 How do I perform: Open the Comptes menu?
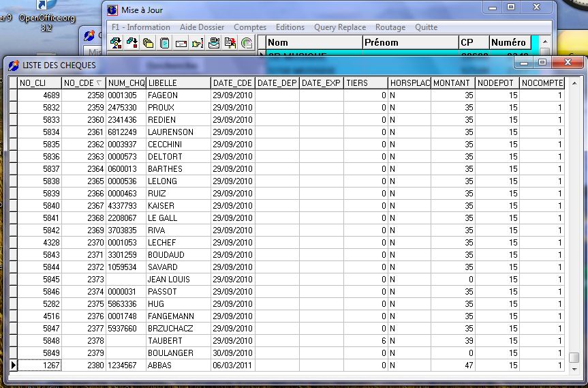coord(250,27)
